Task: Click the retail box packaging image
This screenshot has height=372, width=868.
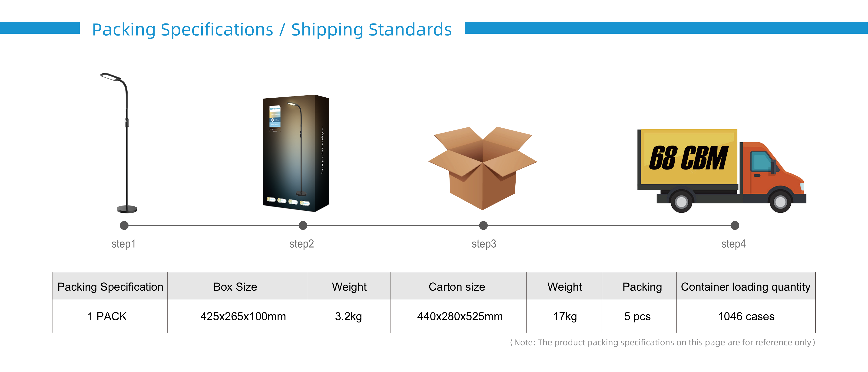Action: click(x=295, y=153)
